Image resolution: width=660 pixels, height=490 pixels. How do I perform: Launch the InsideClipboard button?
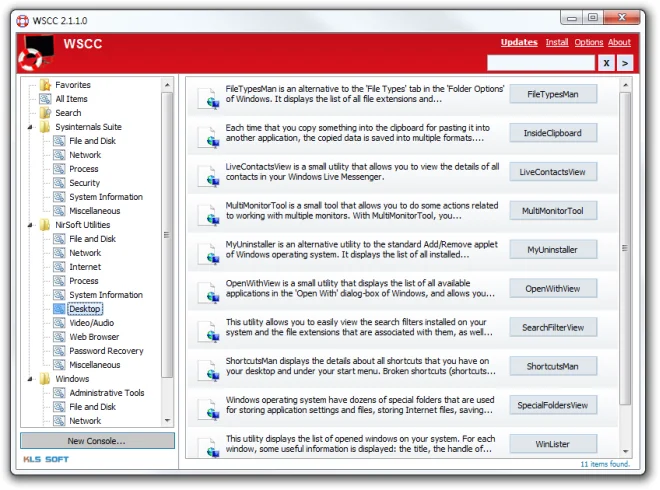point(553,133)
